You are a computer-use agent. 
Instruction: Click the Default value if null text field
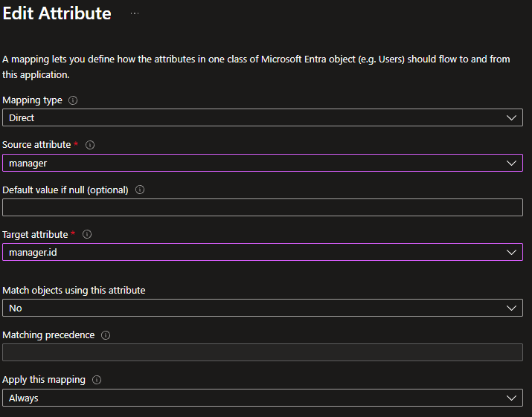coord(262,207)
